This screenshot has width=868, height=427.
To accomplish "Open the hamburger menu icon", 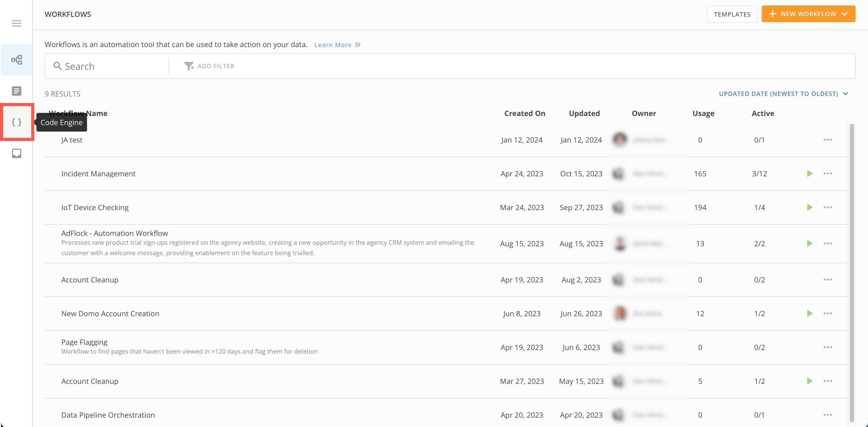I will (16, 23).
